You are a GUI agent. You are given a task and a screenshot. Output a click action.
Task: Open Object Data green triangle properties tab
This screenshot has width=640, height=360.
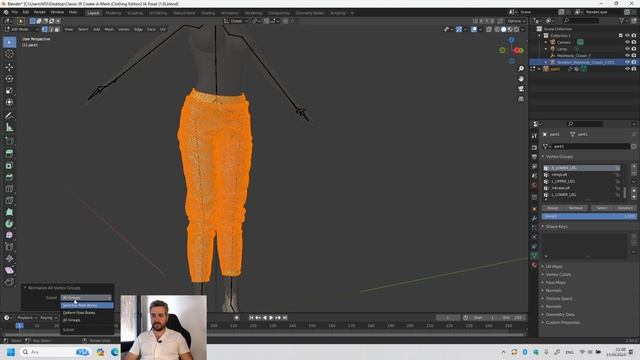point(534,256)
